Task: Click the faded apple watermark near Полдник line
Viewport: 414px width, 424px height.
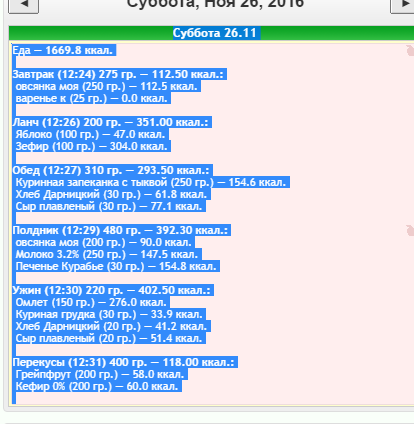Action: [410, 230]
